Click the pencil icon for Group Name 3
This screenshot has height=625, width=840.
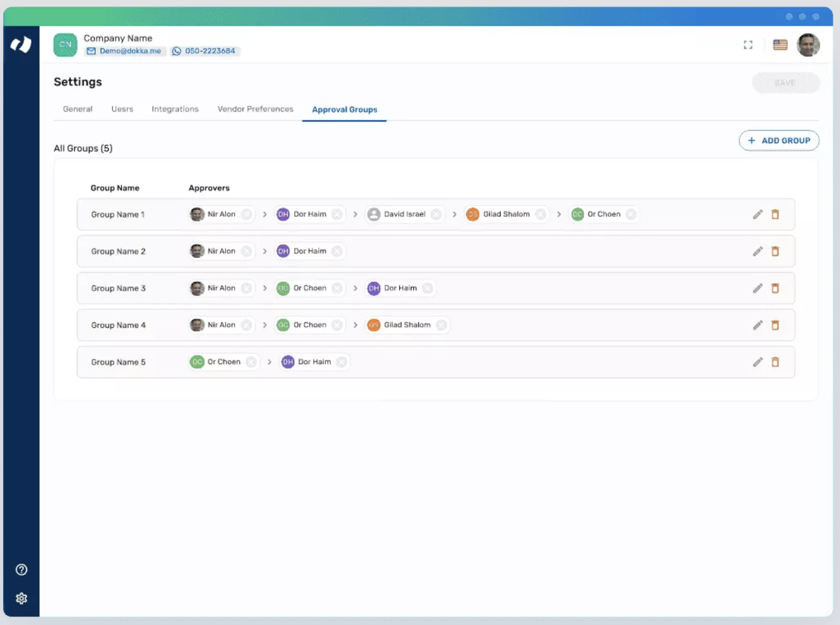[758, 289]
